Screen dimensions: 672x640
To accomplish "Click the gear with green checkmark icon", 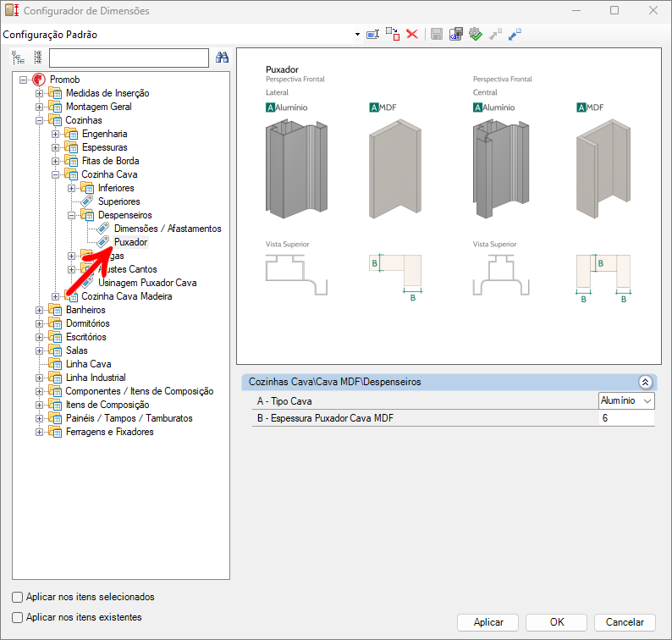I will pos(476,35).
